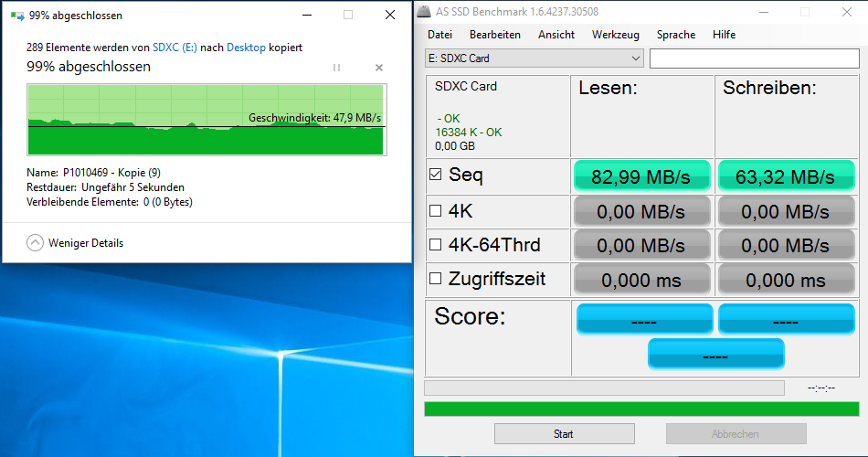The image size is (868, 457).
Task: Minimize the copy progress dialog
Action: coord(307,15)
